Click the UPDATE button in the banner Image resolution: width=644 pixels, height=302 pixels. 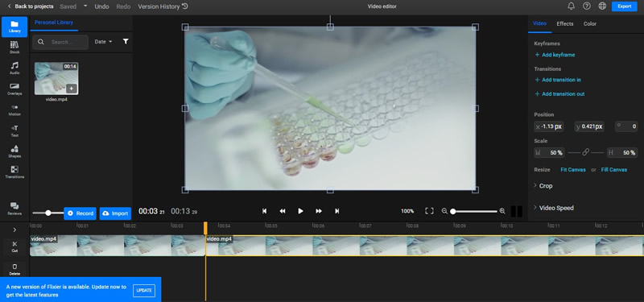[x=144, y=291]
